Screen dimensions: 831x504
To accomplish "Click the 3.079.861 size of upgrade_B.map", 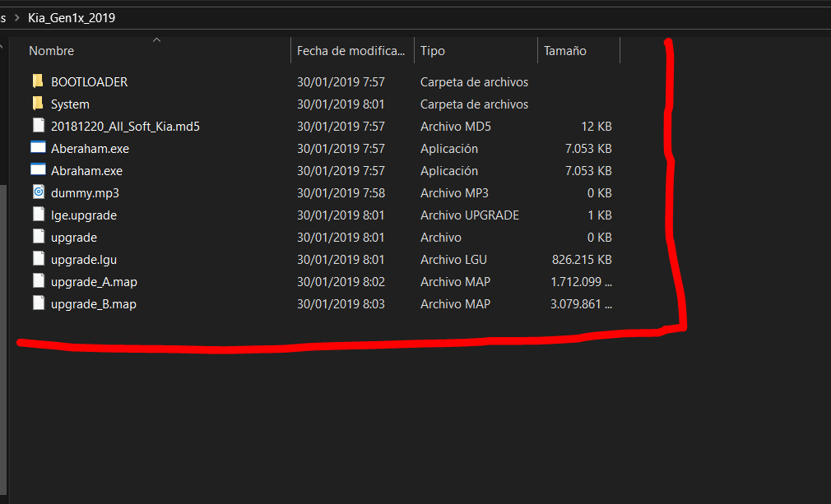I will pos(581,304).
